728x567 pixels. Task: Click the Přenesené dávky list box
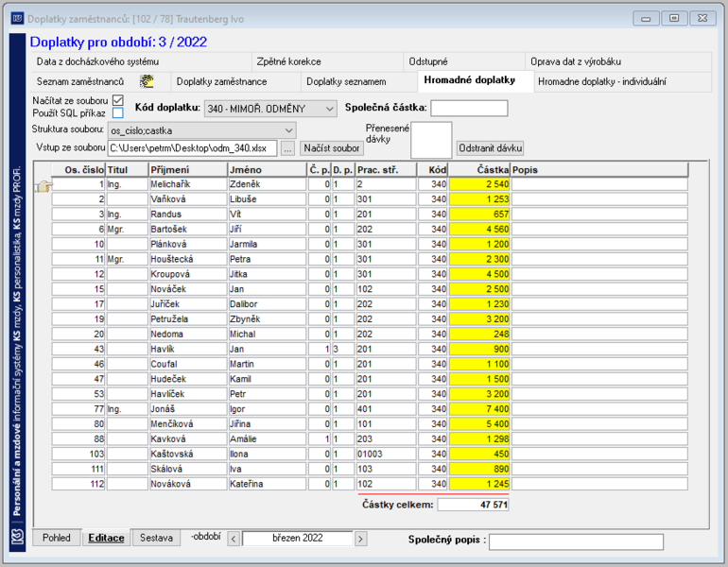pyautogui.click(x=431, y=140)
